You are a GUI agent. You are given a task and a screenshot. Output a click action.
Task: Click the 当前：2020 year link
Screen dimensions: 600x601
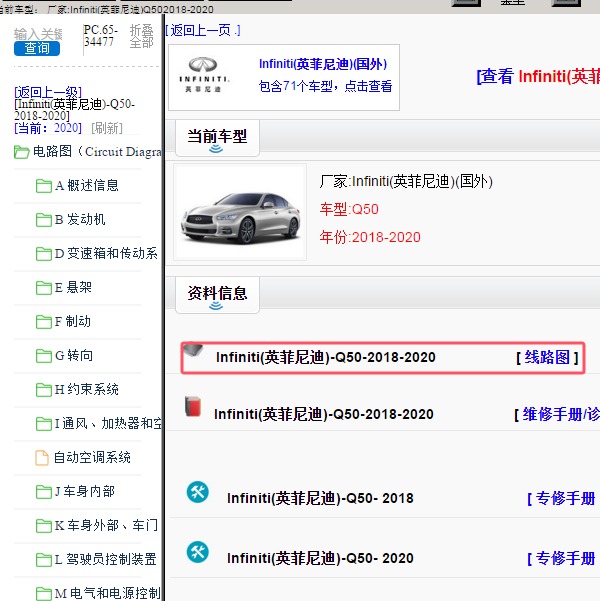(48, 128)
